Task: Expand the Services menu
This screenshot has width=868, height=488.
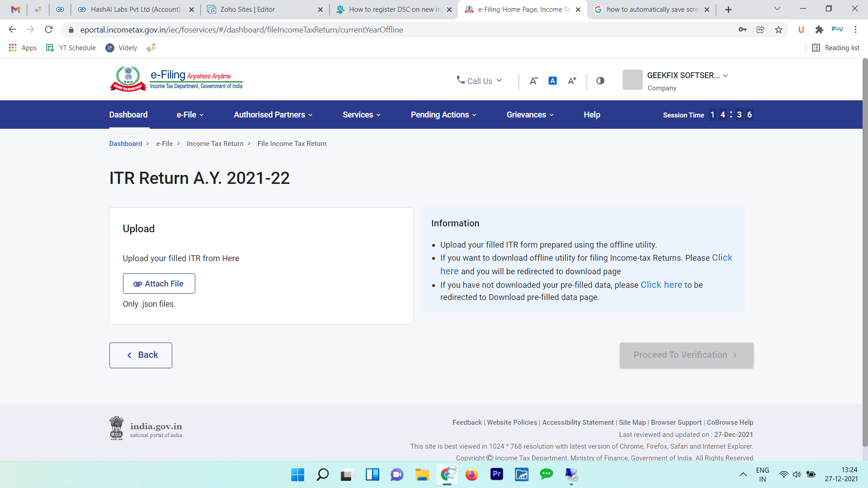Action: tap(362, 115)
